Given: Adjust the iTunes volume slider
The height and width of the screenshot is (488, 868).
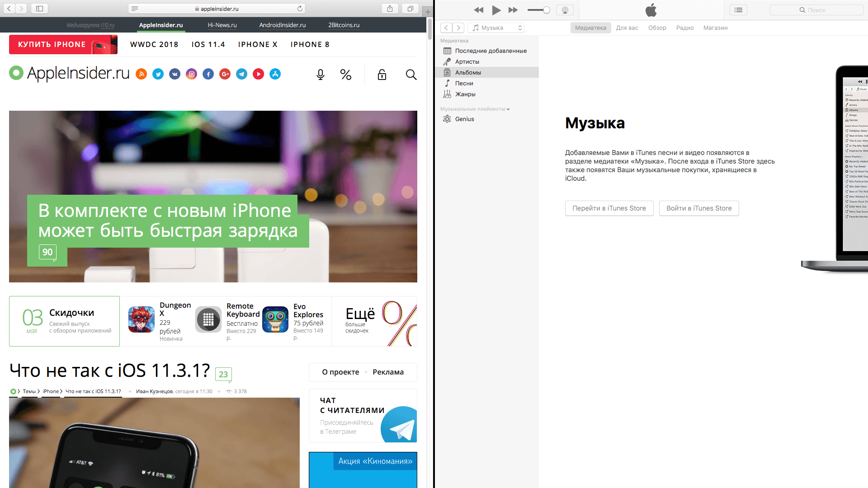Looking at the screenshot, I should coord(539,10).
